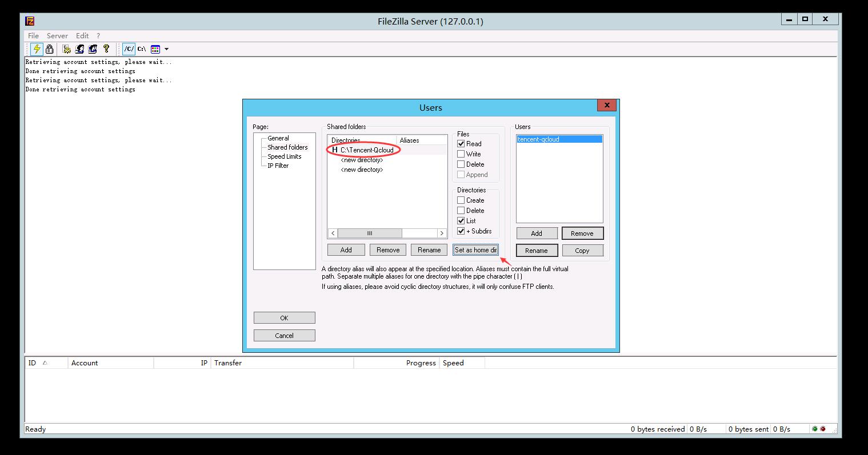Enable the Write files checkbox
The height and width of the screenshot is (455, 868).
point(461,154)
